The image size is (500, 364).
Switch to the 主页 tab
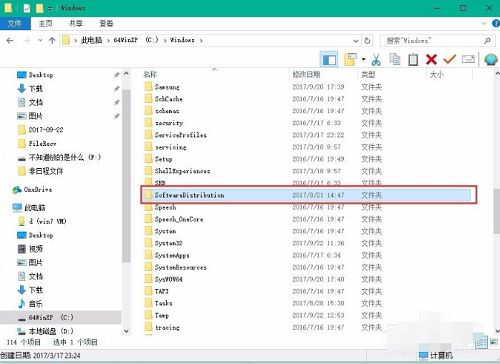tap(45, 23)
